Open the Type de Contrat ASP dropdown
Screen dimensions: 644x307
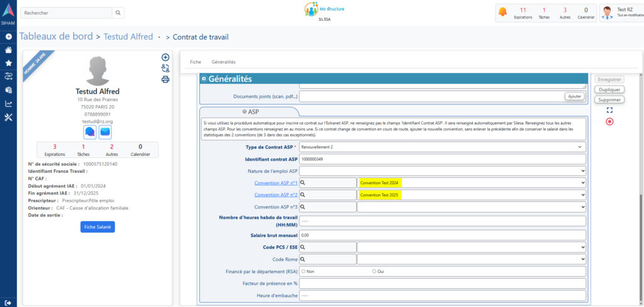point(443,147)
